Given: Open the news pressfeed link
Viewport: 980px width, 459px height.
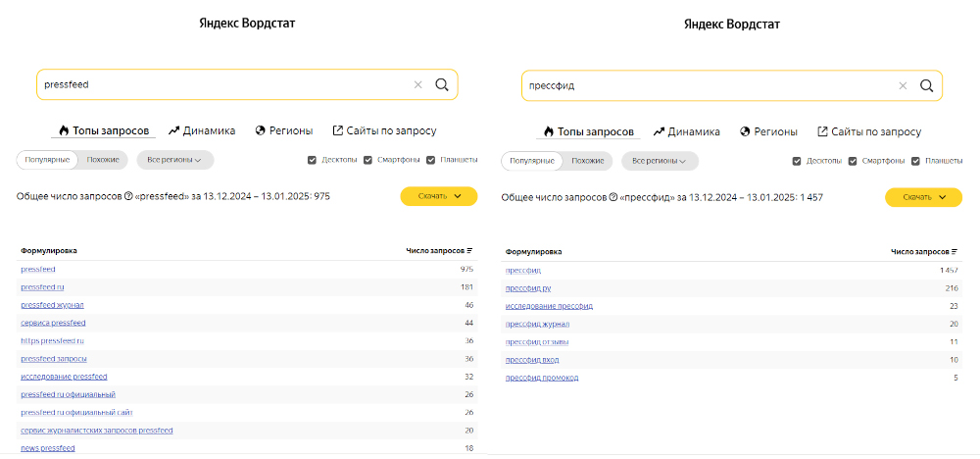Looking at the screenshot, I should 48,448.
